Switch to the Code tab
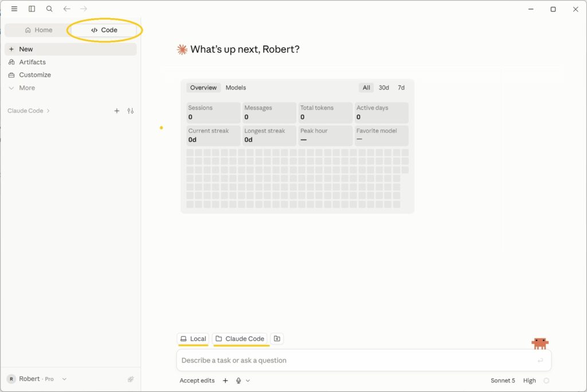The width and height of the screenshot is (587, 392). (104, 30)
